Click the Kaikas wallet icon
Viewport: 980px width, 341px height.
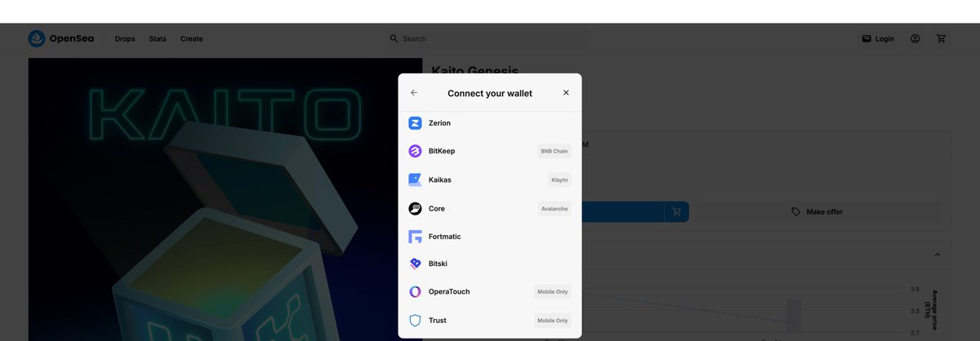(x=415, y=179)
